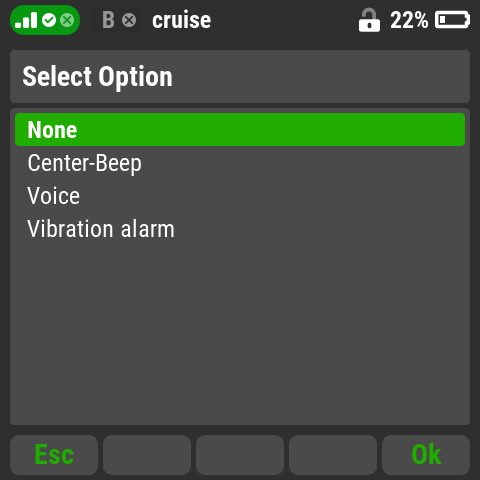Click the green checkmark status icon
The width and height of the screenshot is (480, 480).
point(49,20)
